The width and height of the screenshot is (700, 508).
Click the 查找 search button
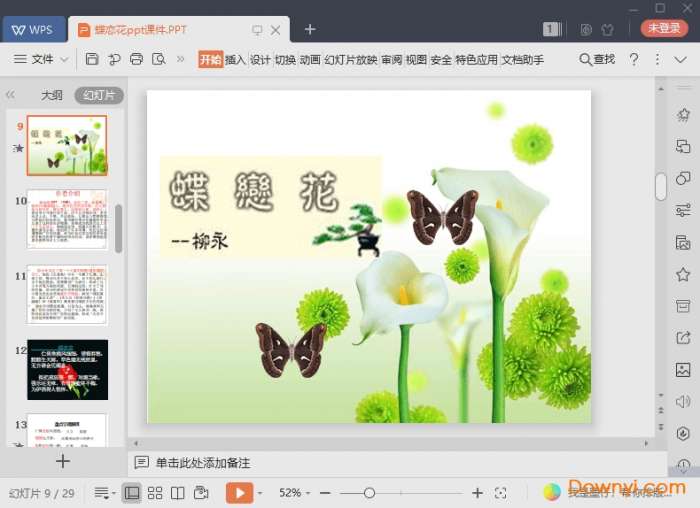pos(597,60)
